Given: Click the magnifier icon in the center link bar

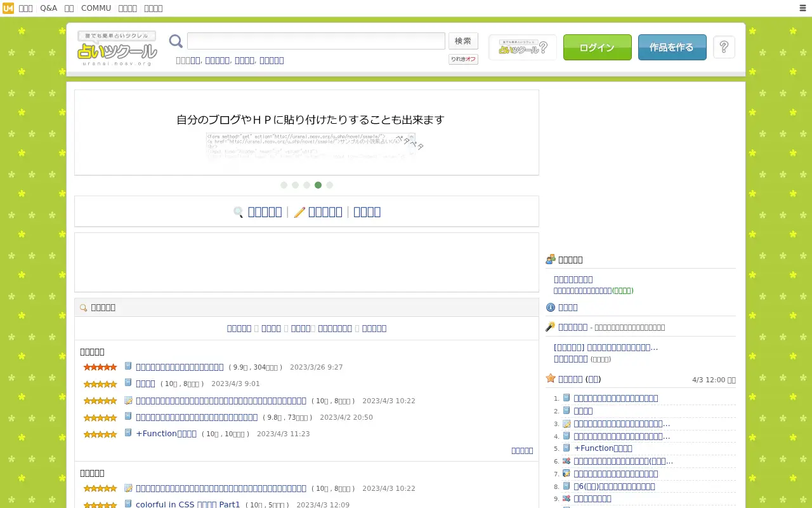Looking at the screenshot, I should (x=239, y=212).
